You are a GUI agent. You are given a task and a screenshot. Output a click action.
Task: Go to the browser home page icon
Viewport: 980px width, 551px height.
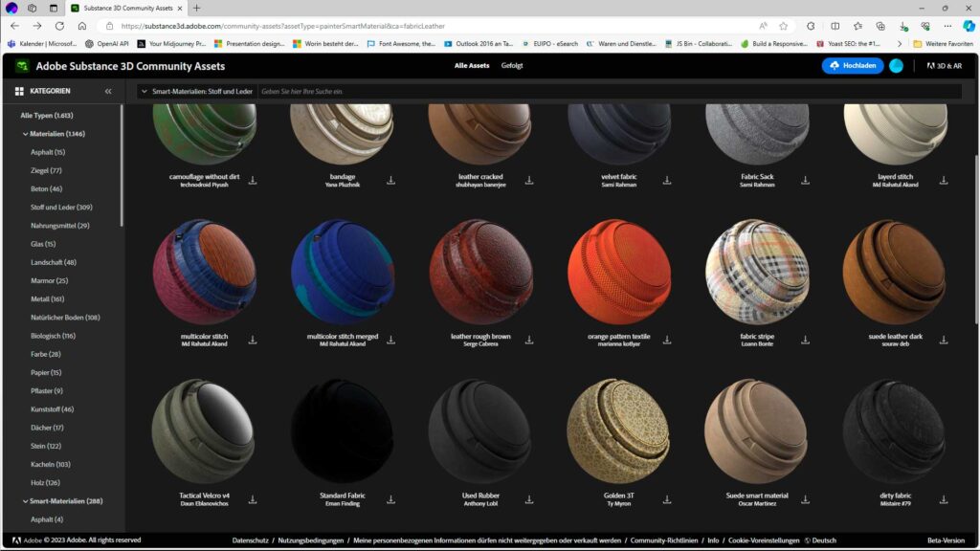(x=82, y=26)
